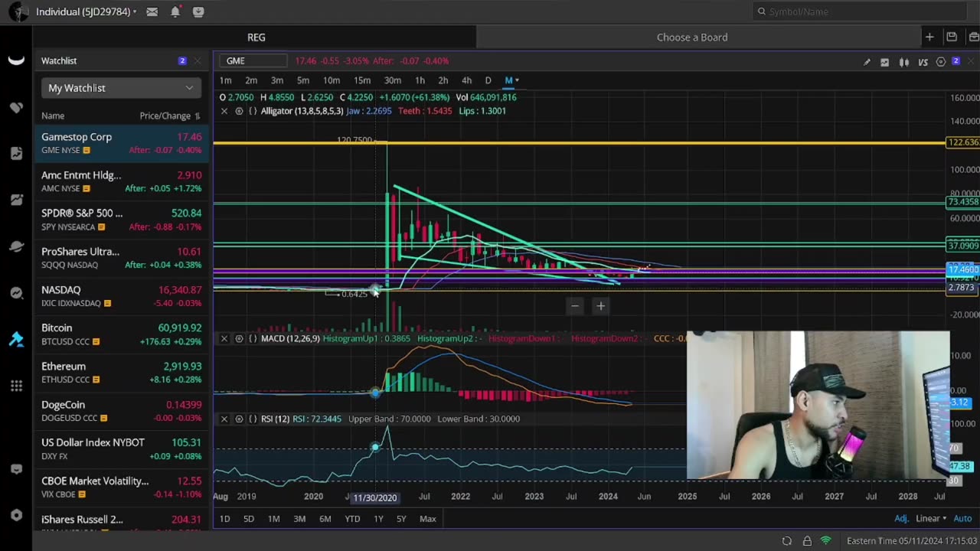Switch the Linear scale option
Viewport: 980px width, 551px height.
click(x=932, y=519)
